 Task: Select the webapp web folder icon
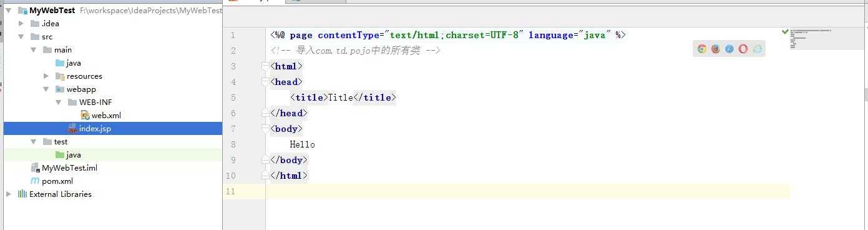click(x=60, y=89)
